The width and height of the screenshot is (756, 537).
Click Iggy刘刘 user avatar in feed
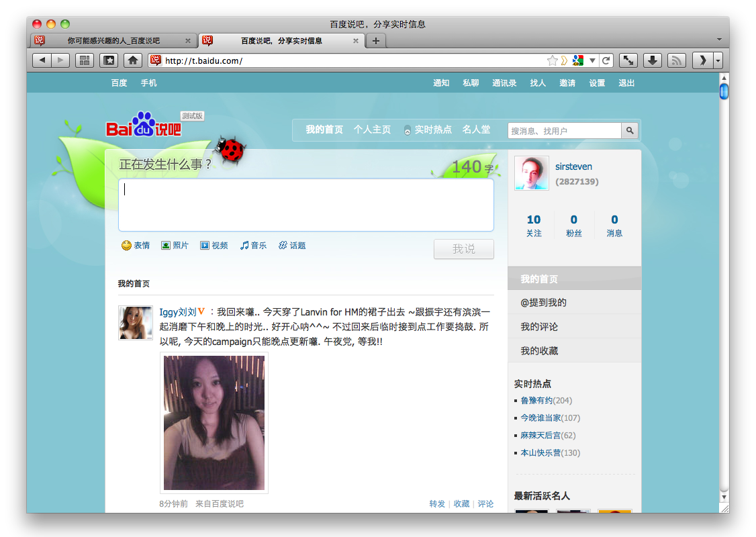coord(136,322)
